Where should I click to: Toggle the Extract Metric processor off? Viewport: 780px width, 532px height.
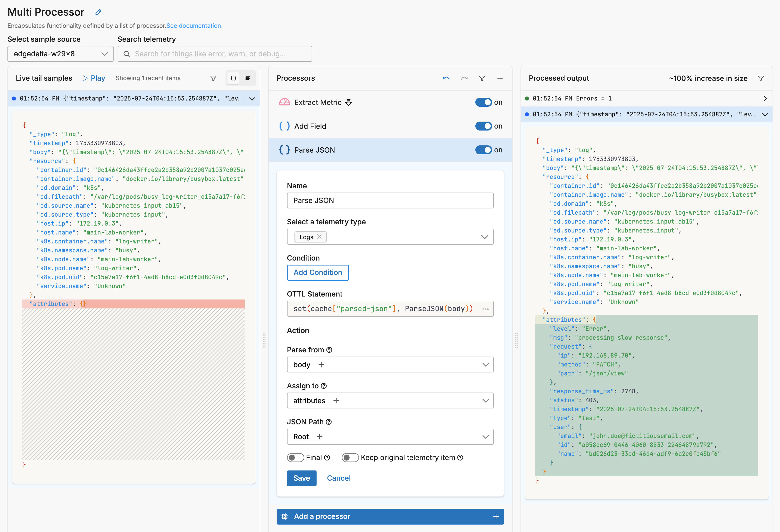click(484, 102)
